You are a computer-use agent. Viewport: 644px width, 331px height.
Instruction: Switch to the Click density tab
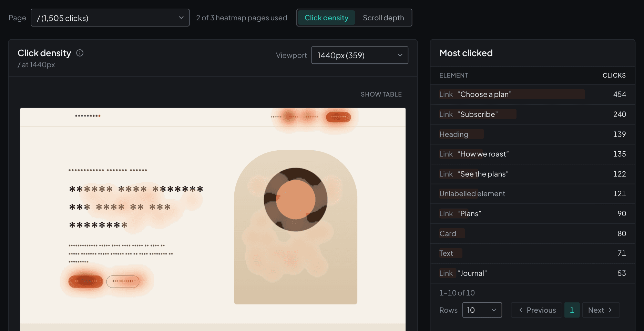[326, 18]
